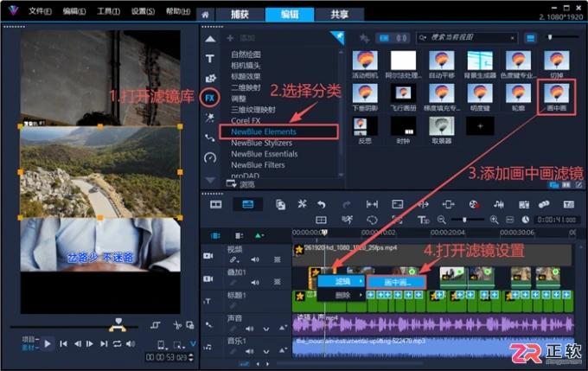Expand the 声音 track chevron
This screenshot has width=588, height=371.
266,329
